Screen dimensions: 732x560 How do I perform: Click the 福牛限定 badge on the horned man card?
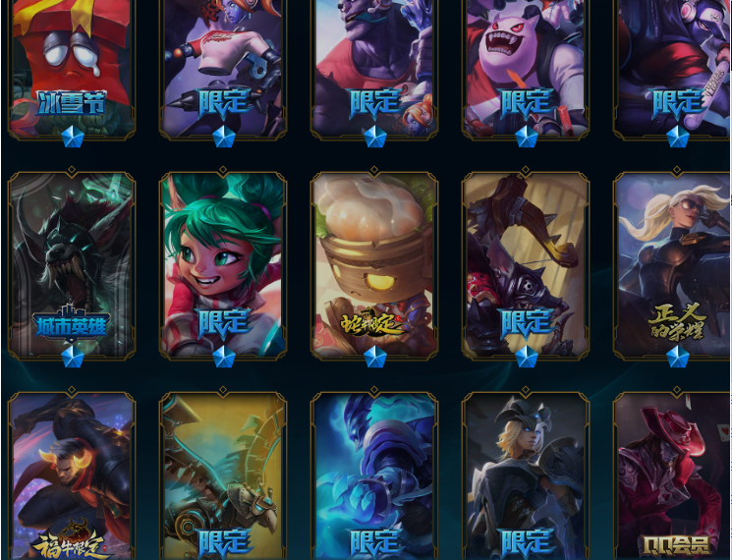click(x=72, y=544)
